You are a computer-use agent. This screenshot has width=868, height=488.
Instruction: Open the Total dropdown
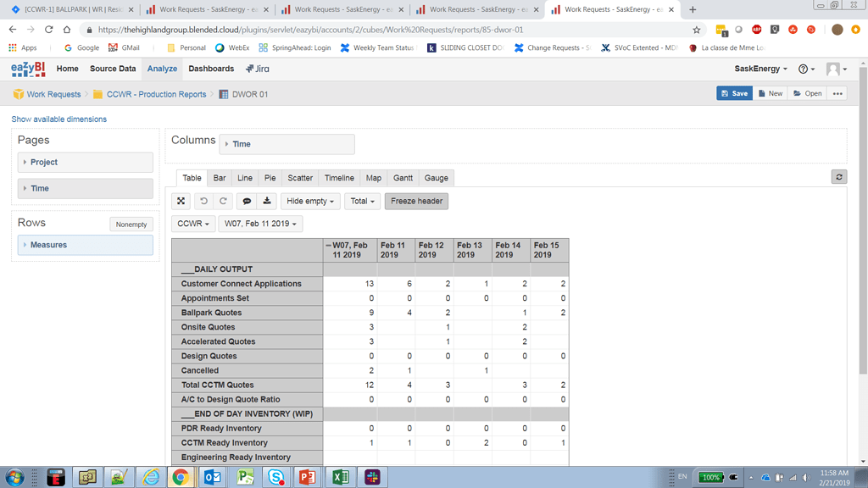pos(362,201)
